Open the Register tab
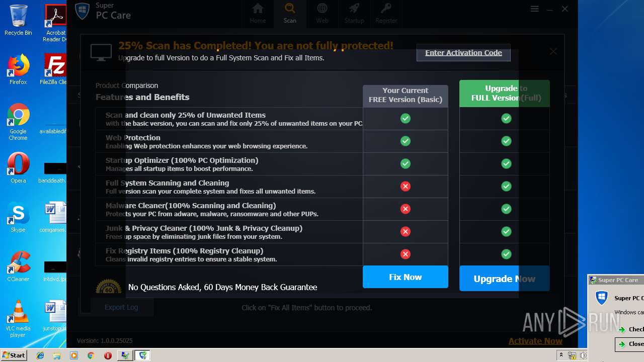This screenshot has height=362, width=644. coord(386,14)
